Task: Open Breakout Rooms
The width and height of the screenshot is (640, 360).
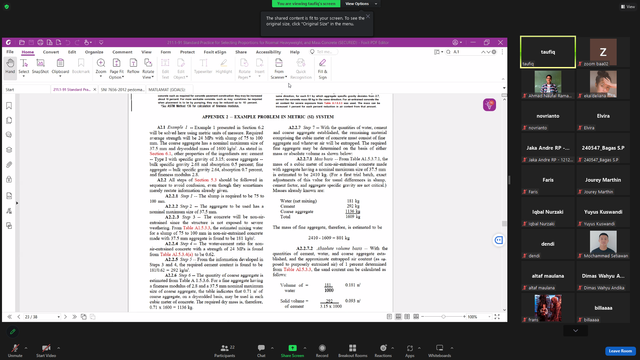Action: (353, 350)
